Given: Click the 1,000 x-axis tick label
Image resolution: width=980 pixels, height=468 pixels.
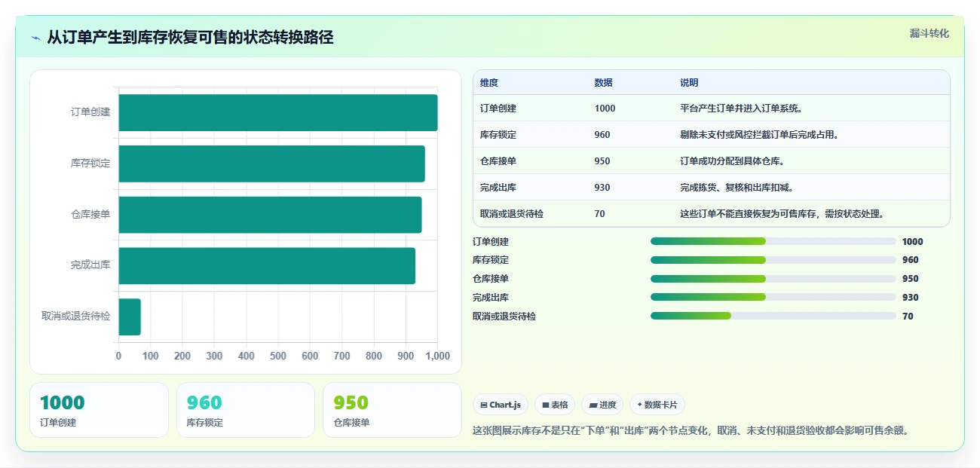Looking at the screenshot, I should (437, 356).
